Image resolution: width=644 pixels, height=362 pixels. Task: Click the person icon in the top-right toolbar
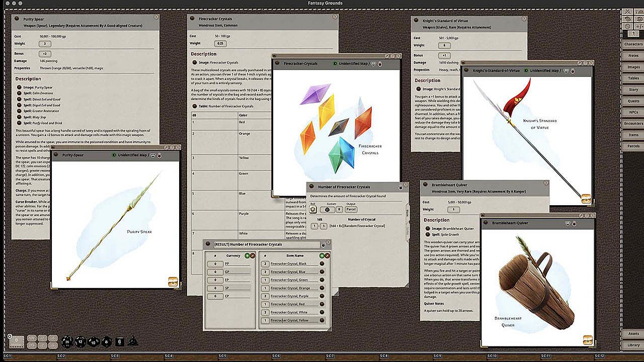(633, 33)
